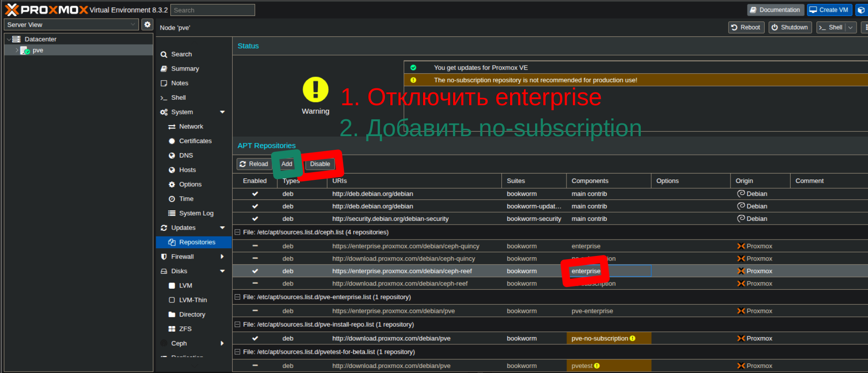This screenshot has height=373, width=868.
Task: Click the Disks hard drive icon
Action: (164, 271)
